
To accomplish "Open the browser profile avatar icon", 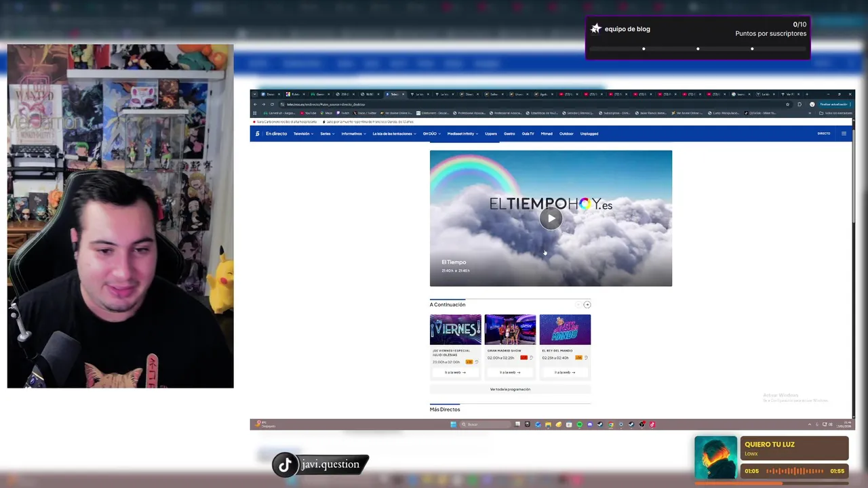I will click(812, 104).
